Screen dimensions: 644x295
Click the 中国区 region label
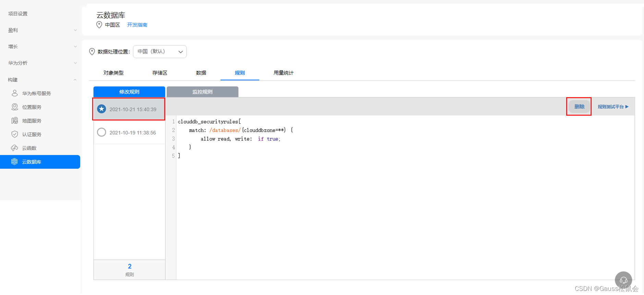pyautogui.click(x=112, y=25)
